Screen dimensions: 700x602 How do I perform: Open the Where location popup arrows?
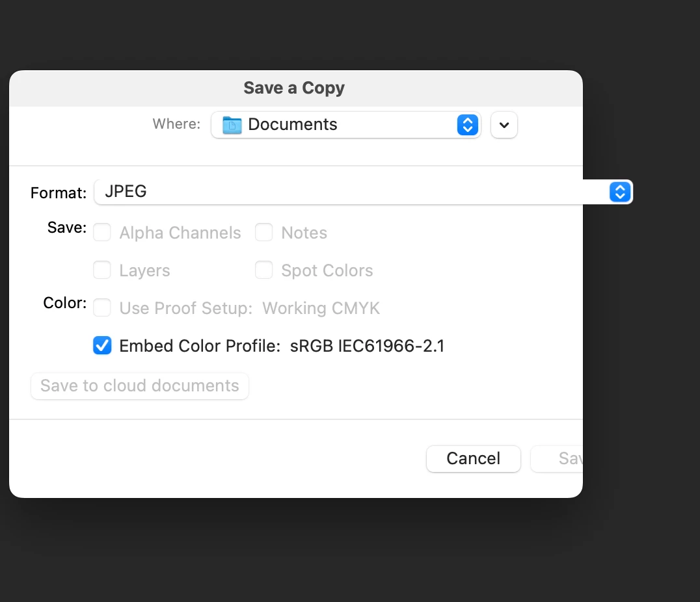[x=467, y=125]
